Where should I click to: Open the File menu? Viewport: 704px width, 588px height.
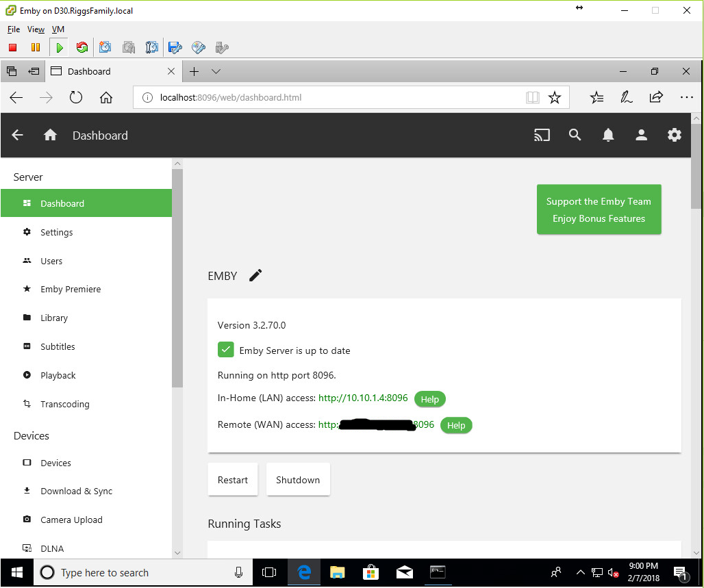14,29
